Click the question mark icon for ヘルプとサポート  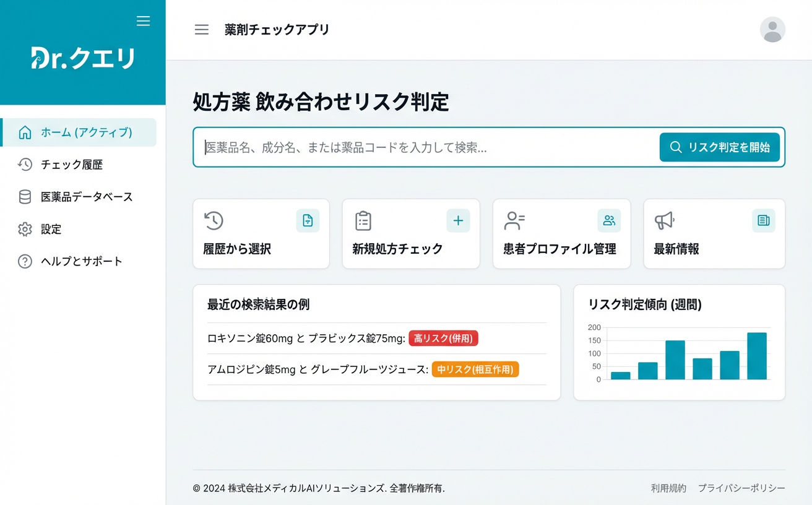click(24, 261)
